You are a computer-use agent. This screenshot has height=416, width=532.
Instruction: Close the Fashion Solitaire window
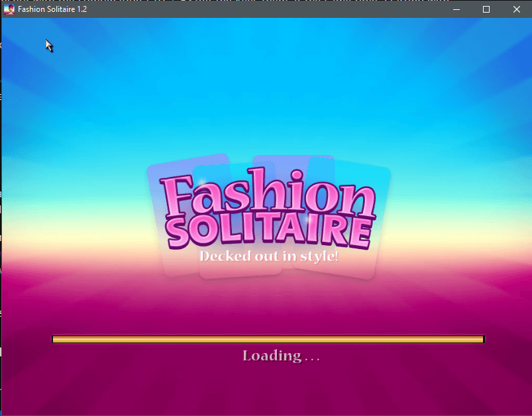(x=516, y=9)
